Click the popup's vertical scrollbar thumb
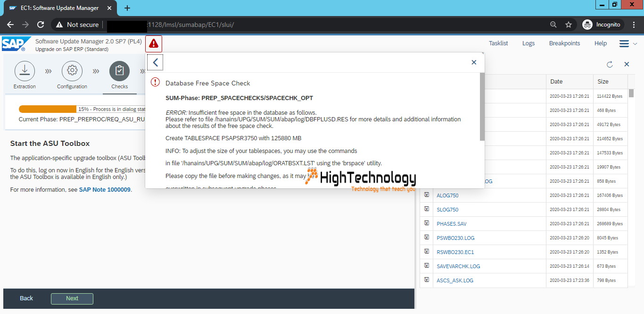The width and height of the screenshot is (644, 314). [482, 106]
